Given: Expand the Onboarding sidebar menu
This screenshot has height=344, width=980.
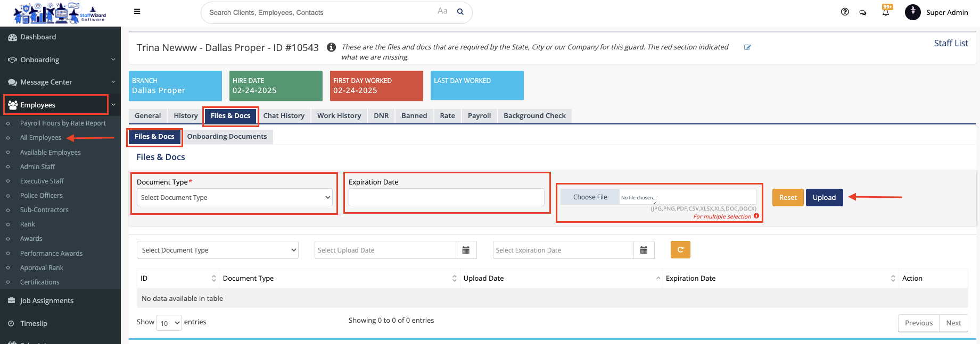Looking at the screenshot, I should tap(60, 60).
